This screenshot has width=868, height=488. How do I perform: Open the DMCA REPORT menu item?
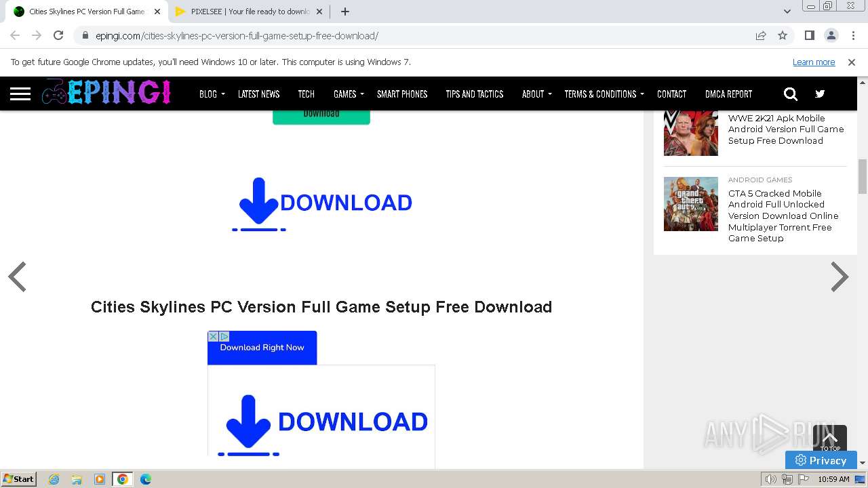[x=728, y=94]
